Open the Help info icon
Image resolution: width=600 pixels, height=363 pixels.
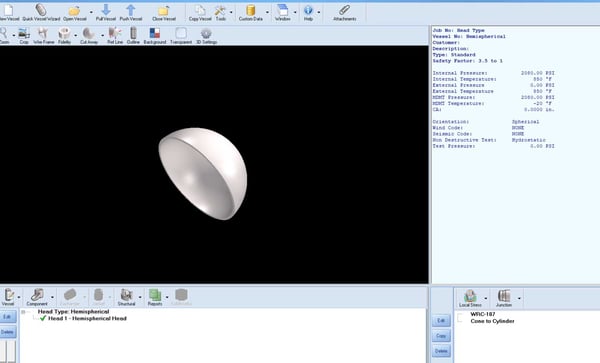[308, 12]
